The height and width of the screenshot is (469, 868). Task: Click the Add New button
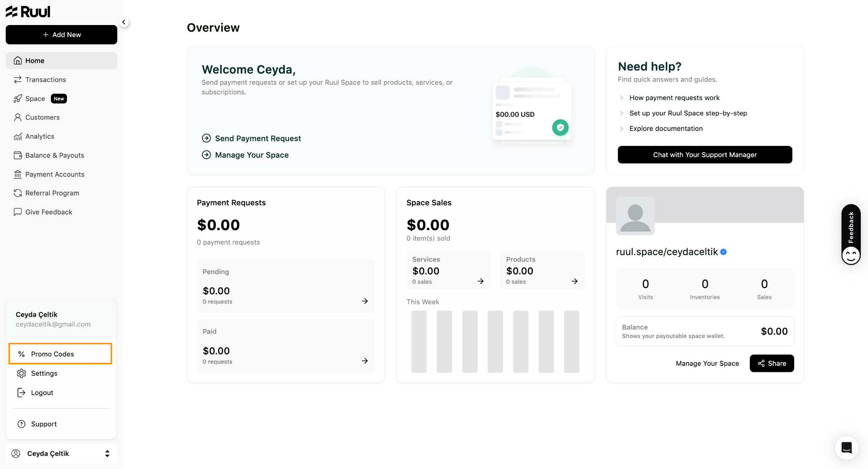tap(61, 35)
